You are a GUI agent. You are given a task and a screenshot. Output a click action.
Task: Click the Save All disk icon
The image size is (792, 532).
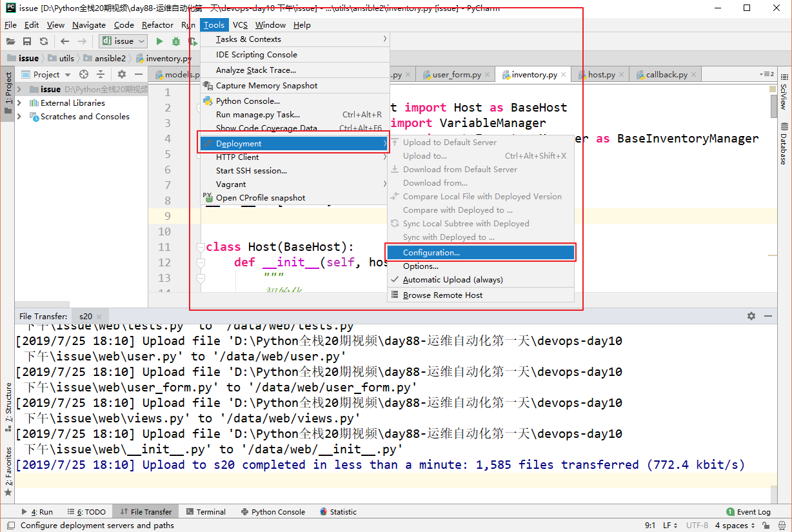[x=27, y=41]
